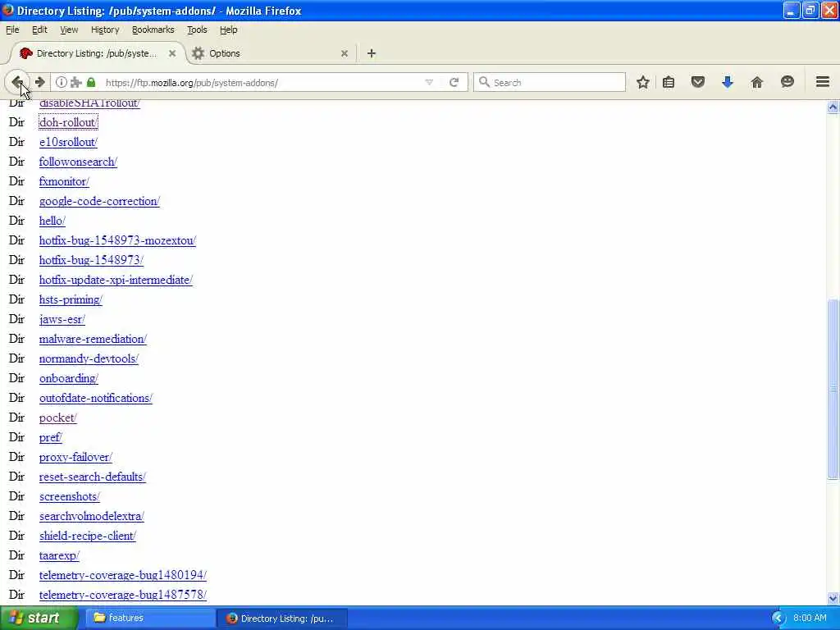Click the Windows Start button
The height and width of the screenshot is (630, 840).
[x=38, y=618]
